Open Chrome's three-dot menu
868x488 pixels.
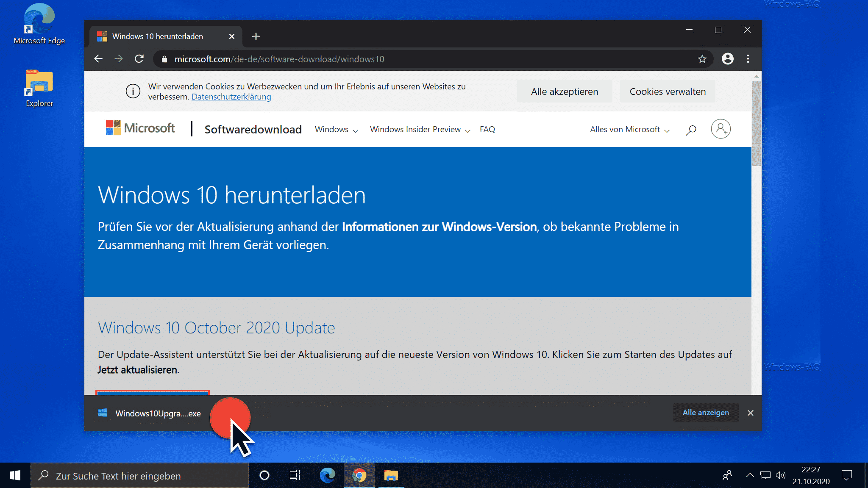pos(748,59)
